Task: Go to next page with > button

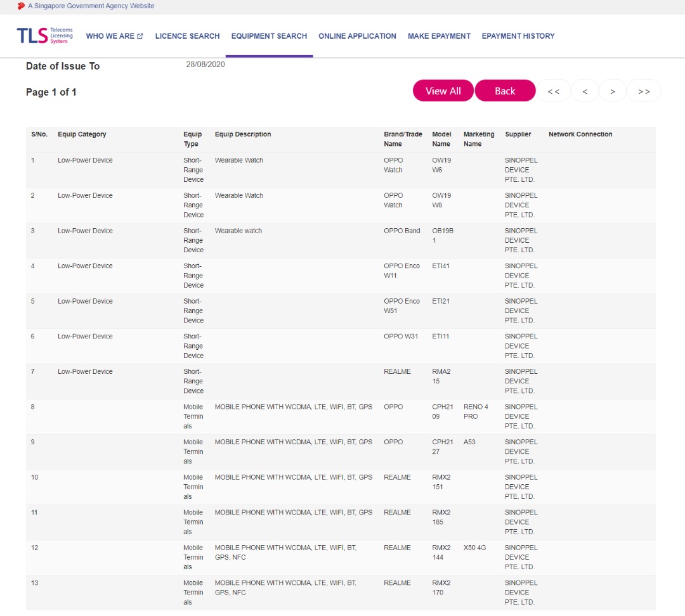Action: point(613,91)
